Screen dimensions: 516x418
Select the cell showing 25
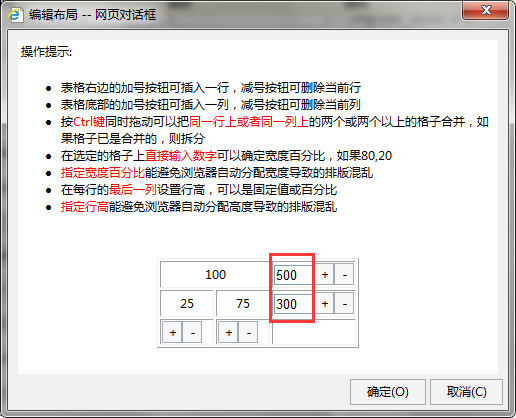187,304
